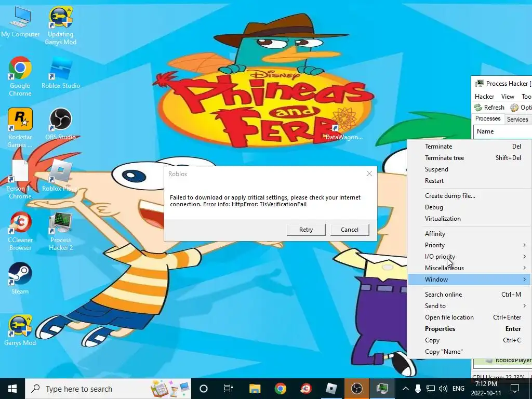The height and width of the screenshot is (399, 532).
Task: Choose Open file location entry
Action: pyautogui.click(x=470, y=317)
